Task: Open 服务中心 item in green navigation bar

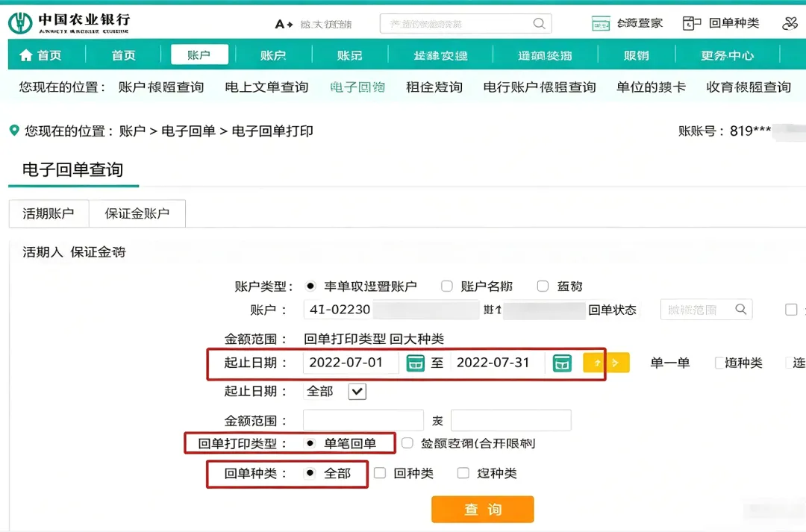Action: (x=728, y=55)
